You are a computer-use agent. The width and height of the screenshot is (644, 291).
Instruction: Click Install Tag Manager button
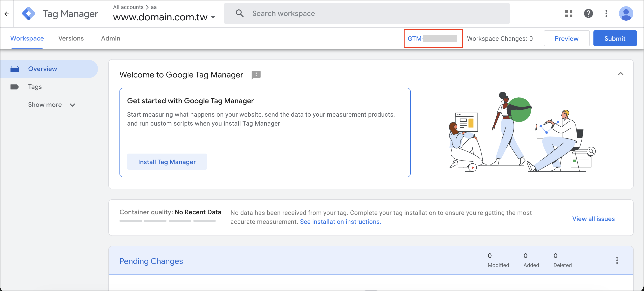pyautogui.click(x=167, y=162)
